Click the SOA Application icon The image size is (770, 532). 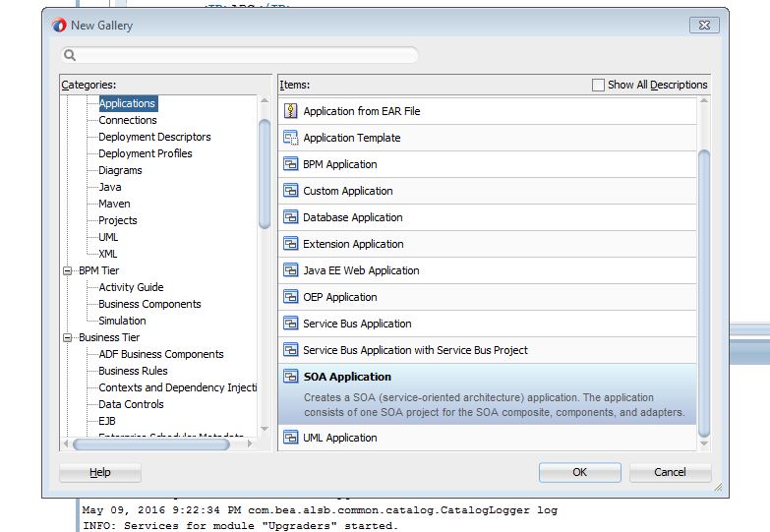(291, 377)
